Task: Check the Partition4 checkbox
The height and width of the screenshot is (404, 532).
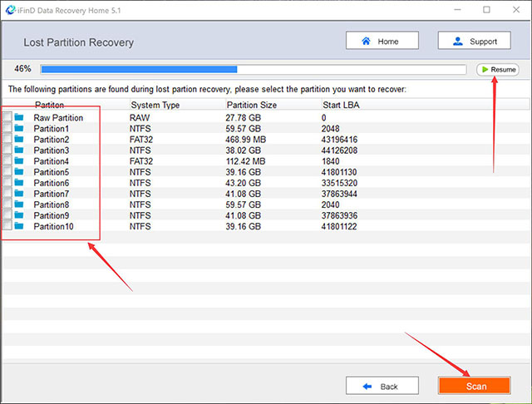Action: (7, 160)
